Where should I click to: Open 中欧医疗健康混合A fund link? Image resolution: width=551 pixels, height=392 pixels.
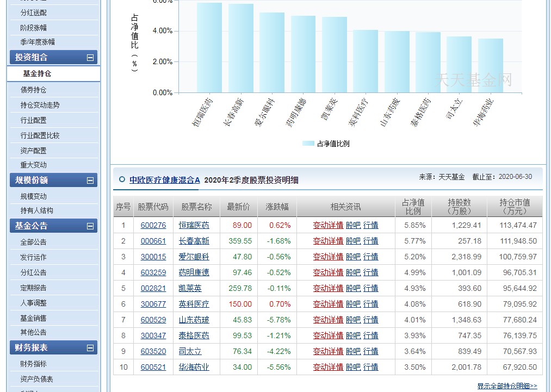point(164,180)
